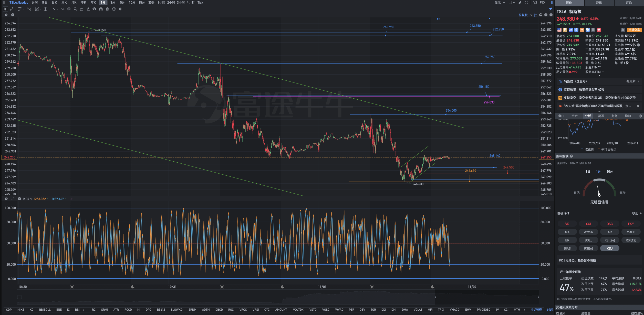The width and height of the screenshot is (644, 315).
Task: Expand the arrow tool options
Action: tap(57, 9)
